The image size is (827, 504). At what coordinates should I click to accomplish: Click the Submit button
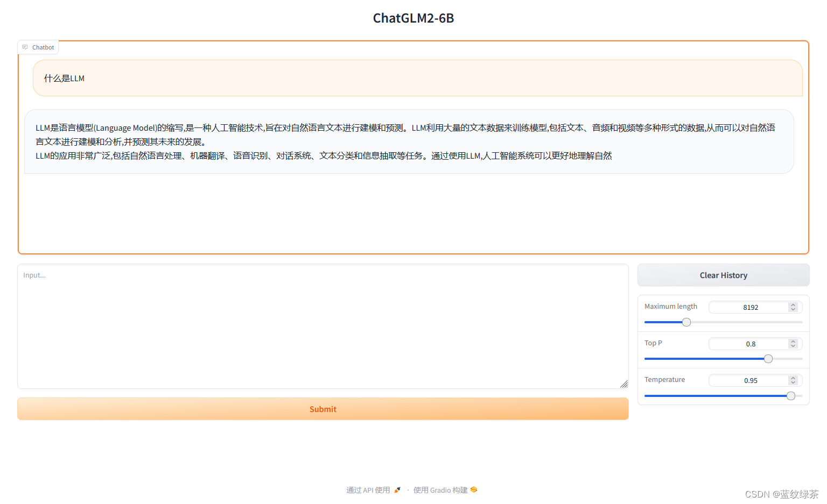point(323,409)
